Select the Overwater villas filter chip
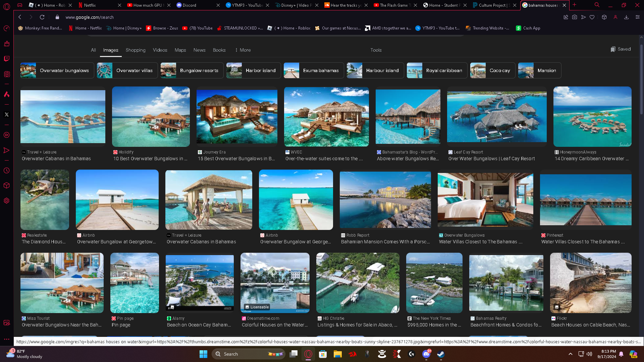644x362 pixels. pos(127,70)
